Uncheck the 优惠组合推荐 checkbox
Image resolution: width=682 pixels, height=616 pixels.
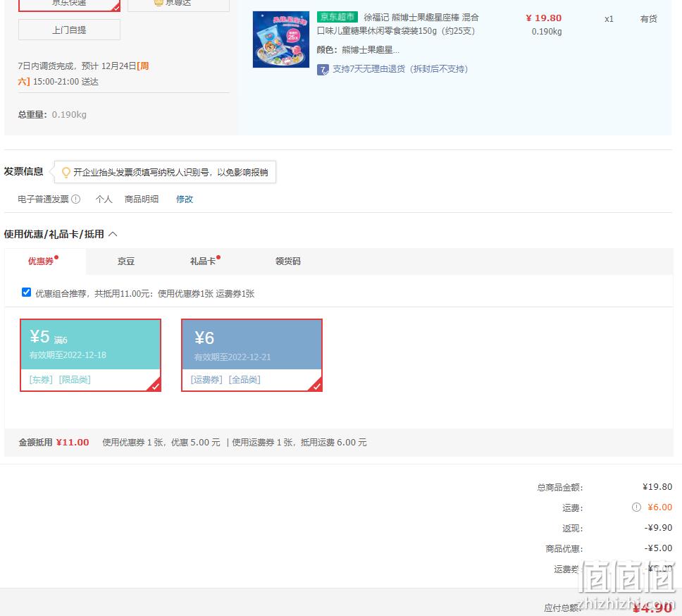point(27,292)
